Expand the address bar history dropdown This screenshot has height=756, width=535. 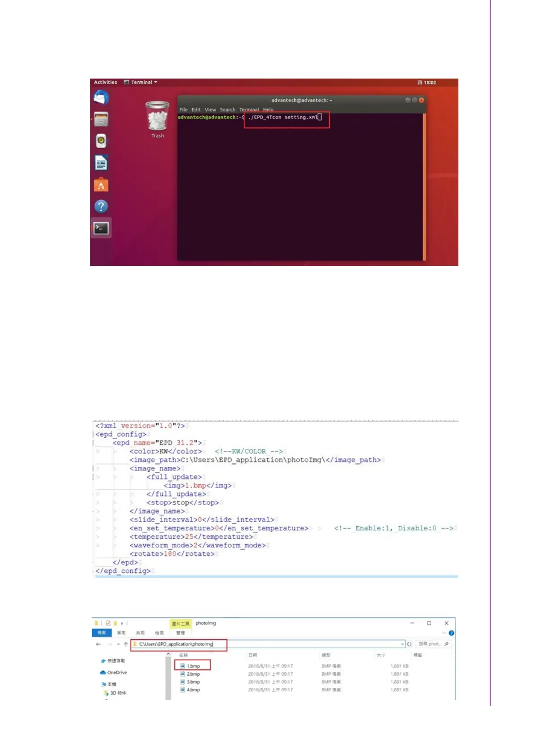[x=402, y=644]
